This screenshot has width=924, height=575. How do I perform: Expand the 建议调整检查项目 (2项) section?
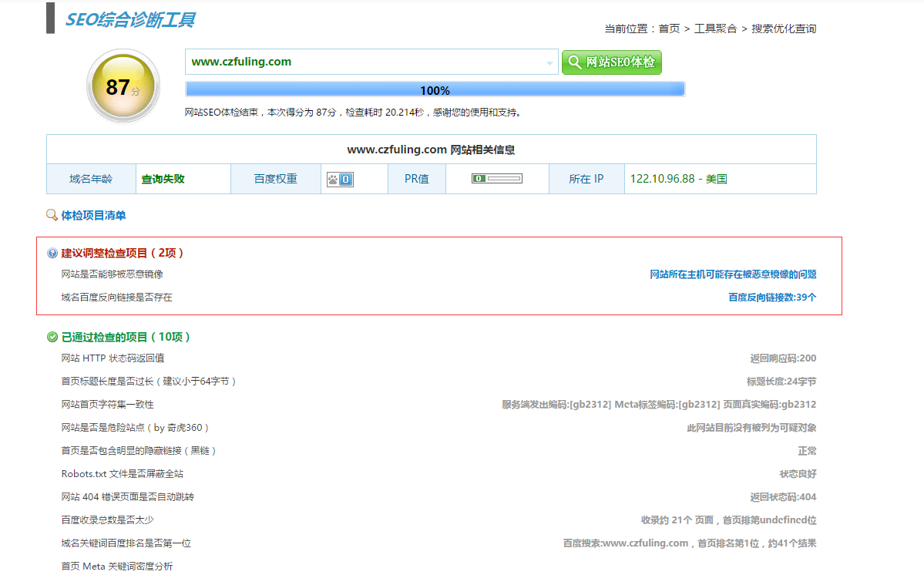click(123, 253)
